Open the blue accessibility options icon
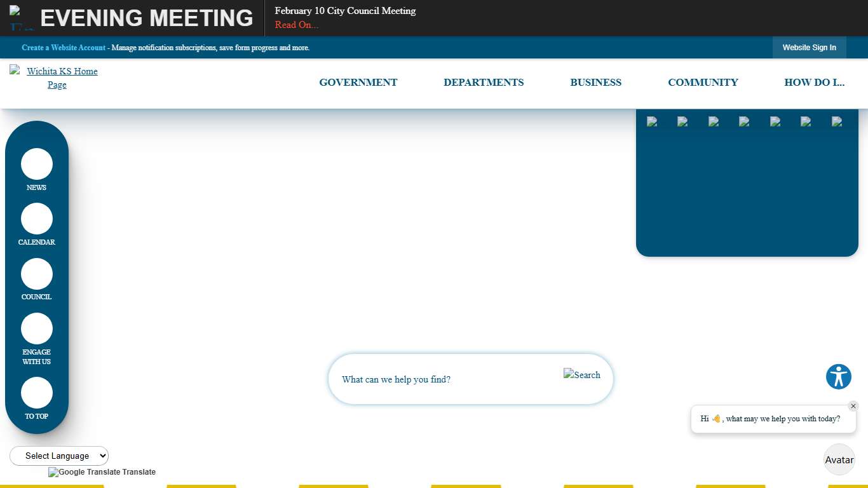868x488 pixels. [x=839, y=377]
